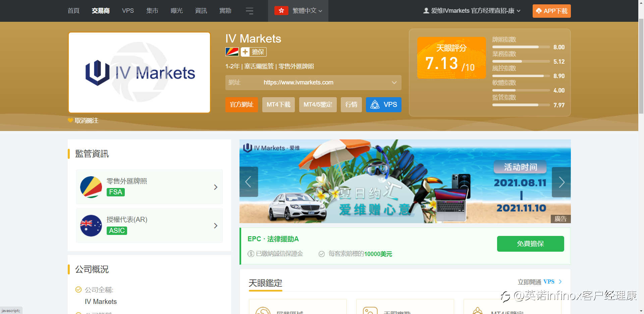The height and width of the screenshot is (314, 644).
Task: Click the MT4/5鑒定 button
Action: pyautogui.click(x=318, y=105)
